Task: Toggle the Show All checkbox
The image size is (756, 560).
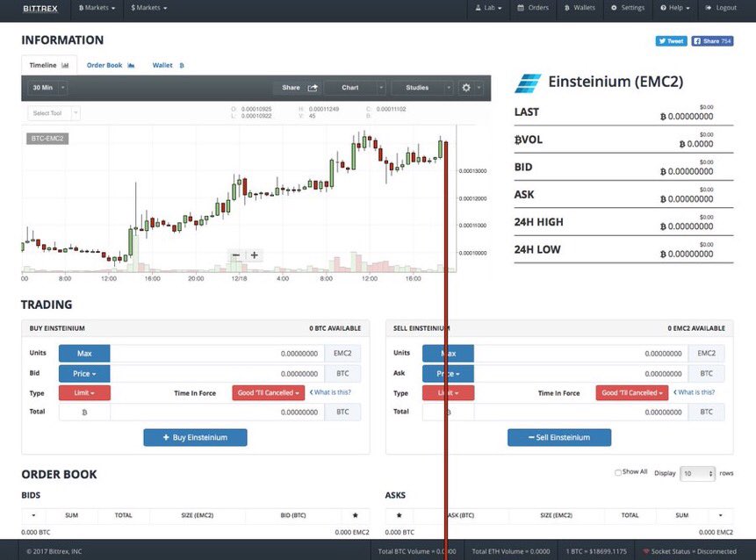Action: point(617,472)
